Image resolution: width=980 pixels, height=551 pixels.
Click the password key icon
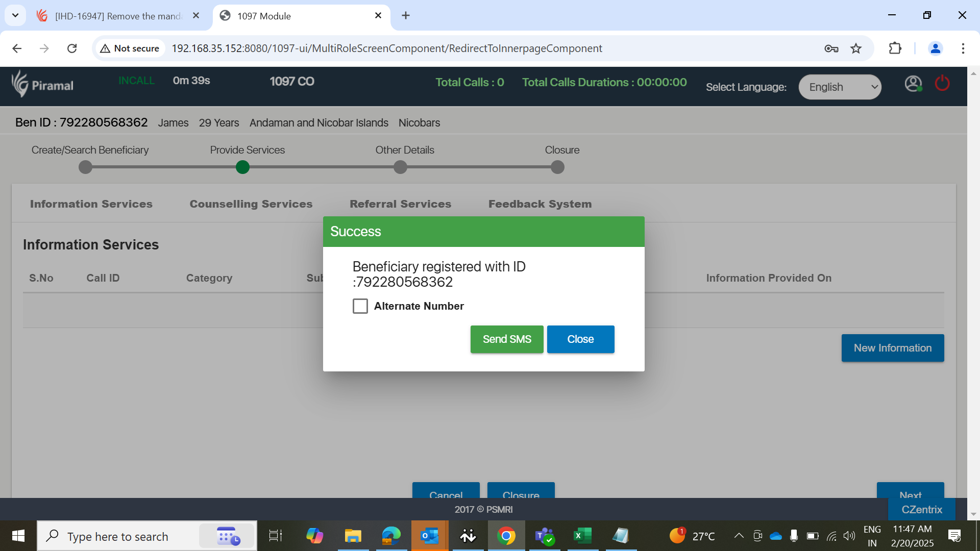831,48
